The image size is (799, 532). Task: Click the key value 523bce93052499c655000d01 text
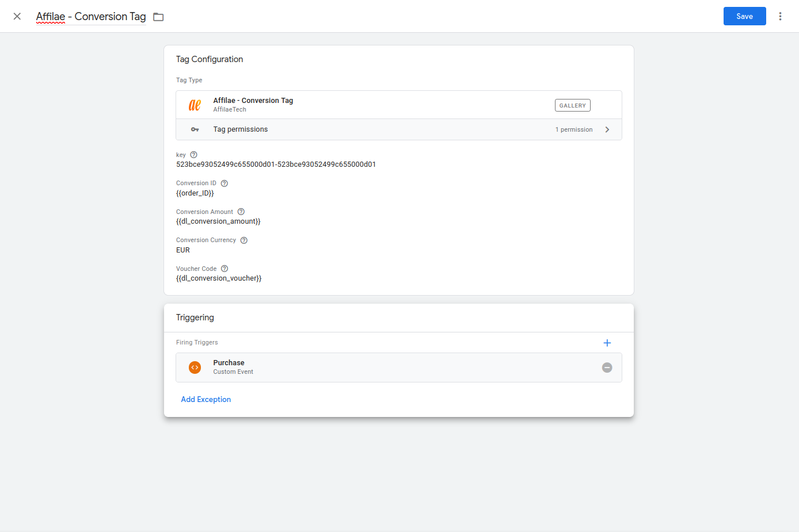276,164
